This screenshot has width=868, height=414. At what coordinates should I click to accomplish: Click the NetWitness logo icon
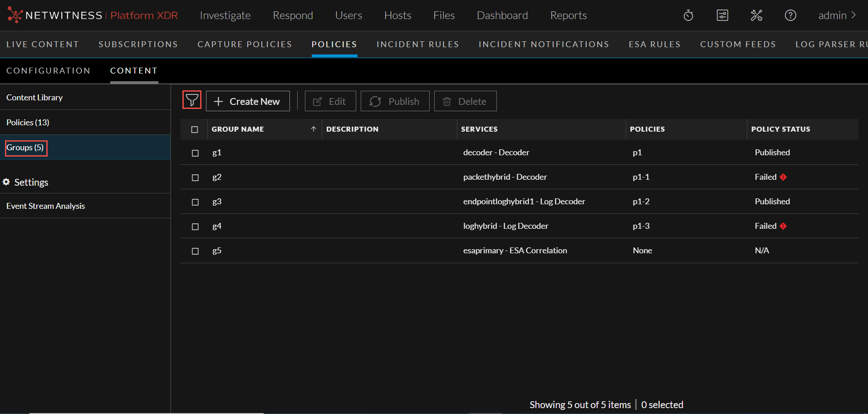pyautogui.click(x=14, y=15)
